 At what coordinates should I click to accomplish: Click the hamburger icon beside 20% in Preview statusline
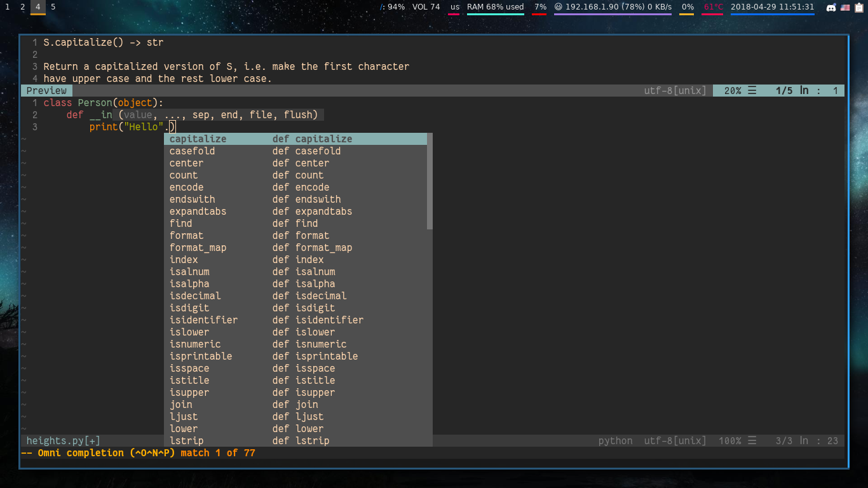click(752, 91)
